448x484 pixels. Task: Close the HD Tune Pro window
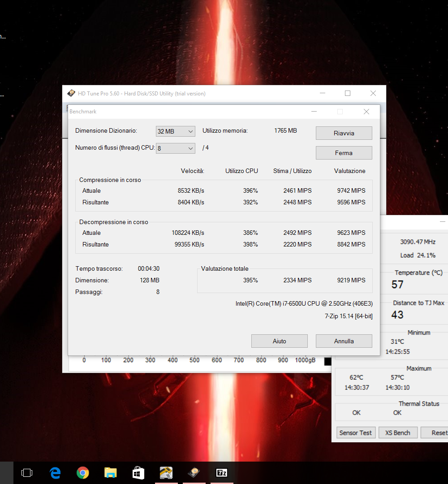[x=373, y=93]
